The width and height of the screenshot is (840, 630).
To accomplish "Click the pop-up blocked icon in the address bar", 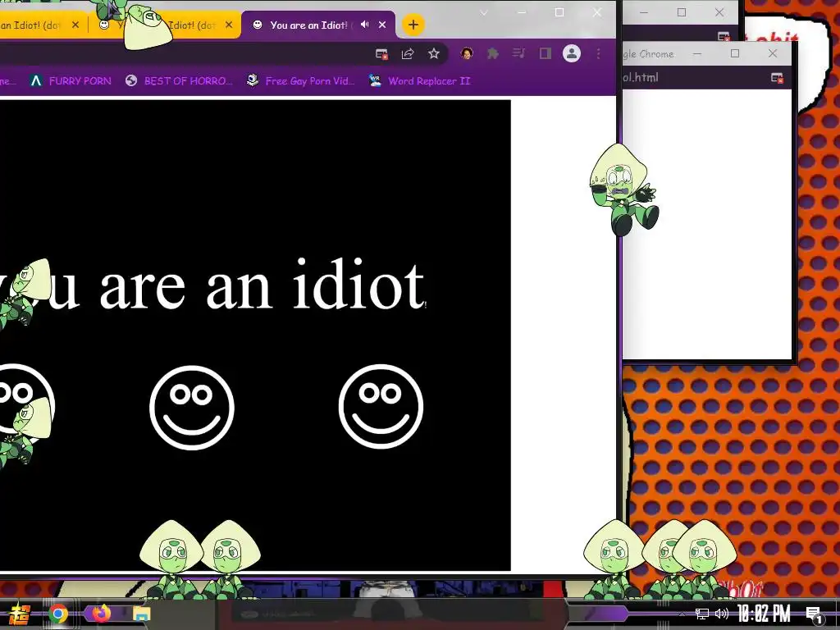I will (x=381, y=53).
